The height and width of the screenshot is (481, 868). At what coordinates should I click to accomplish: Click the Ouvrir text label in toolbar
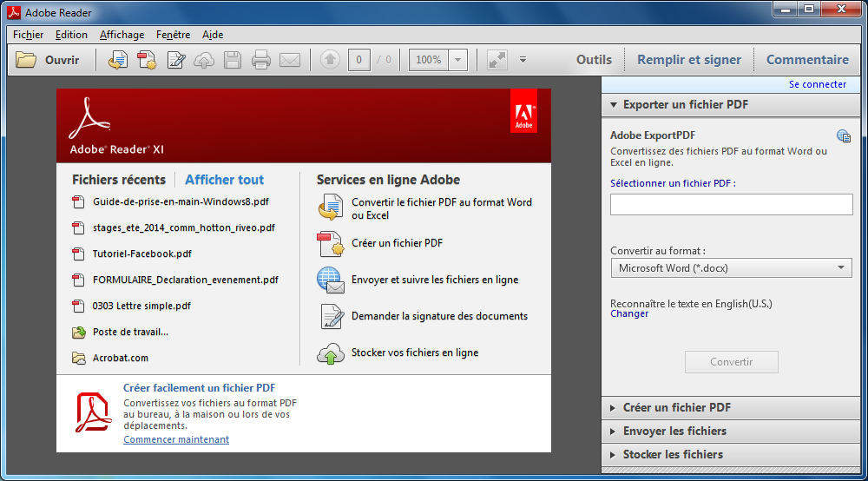(x=62, y=60)
